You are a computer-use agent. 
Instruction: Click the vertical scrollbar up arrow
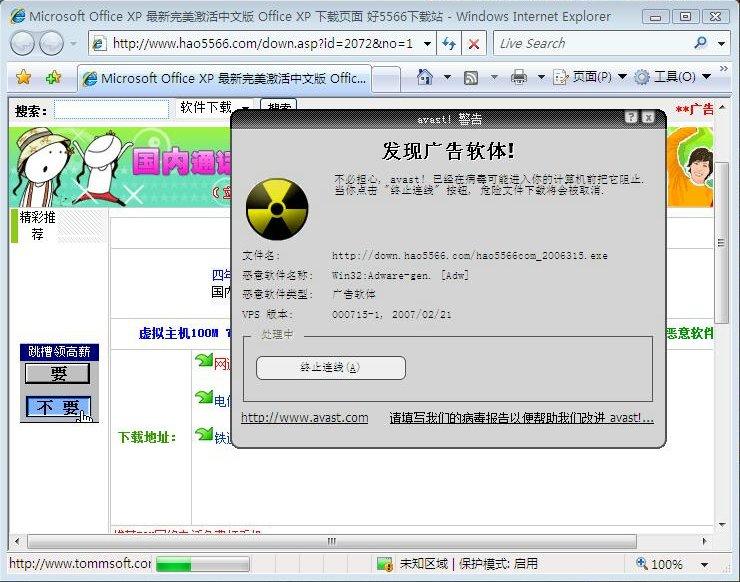tap(722, 107)
